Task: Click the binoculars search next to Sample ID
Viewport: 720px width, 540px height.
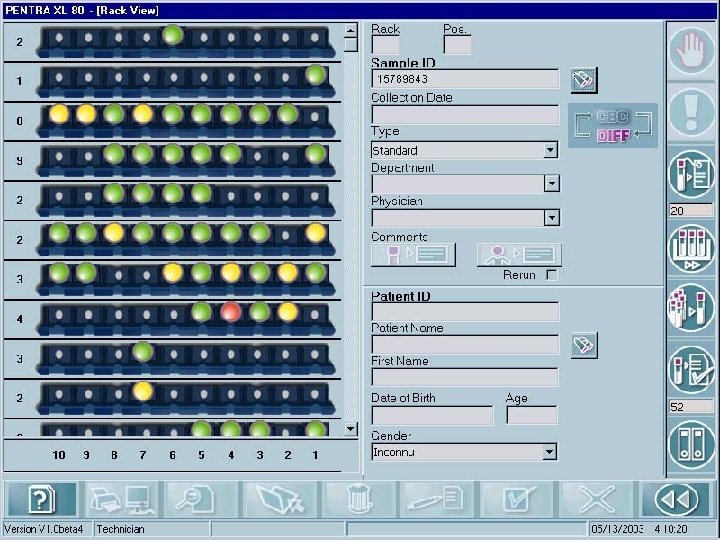Action: pyautogui.click(x=584, y=80)
